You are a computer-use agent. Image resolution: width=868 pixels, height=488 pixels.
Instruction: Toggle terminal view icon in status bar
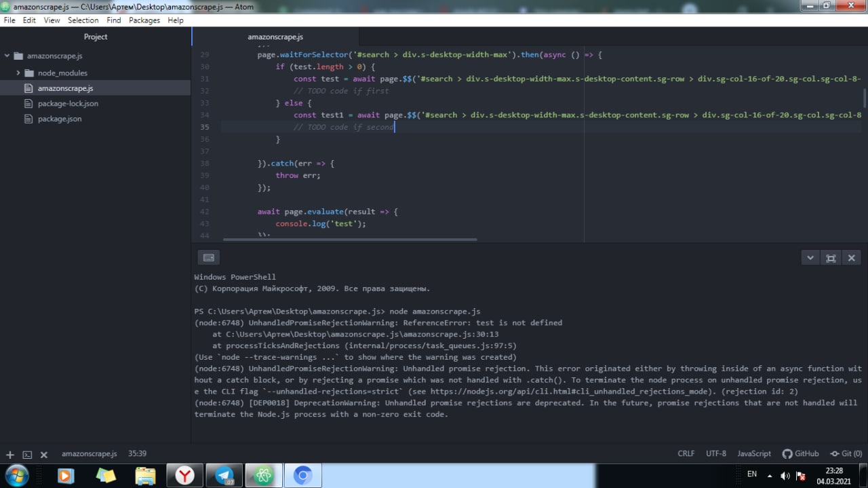(x=27, y=455)
